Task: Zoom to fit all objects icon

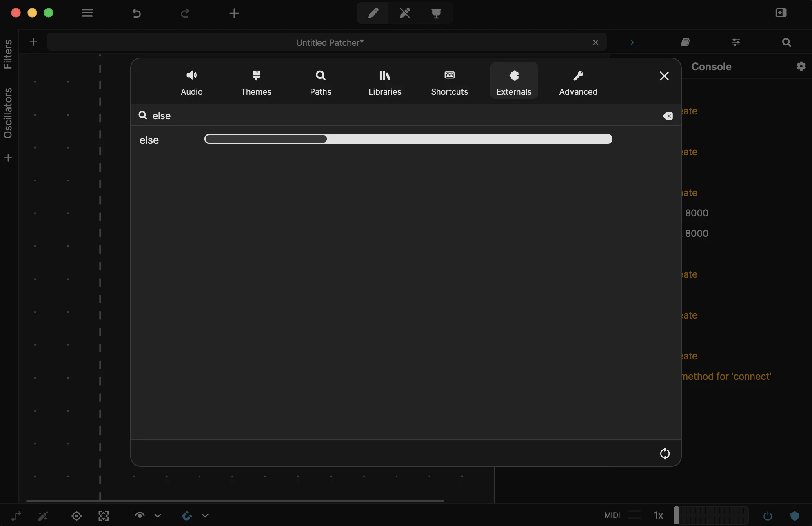Action: point(104,516)
